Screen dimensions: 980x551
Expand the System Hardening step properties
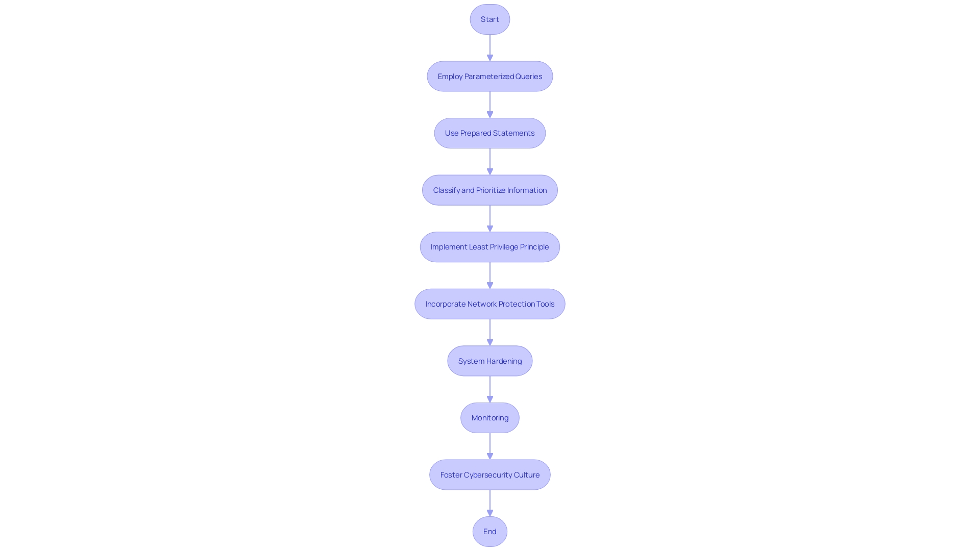pos(489,360)
